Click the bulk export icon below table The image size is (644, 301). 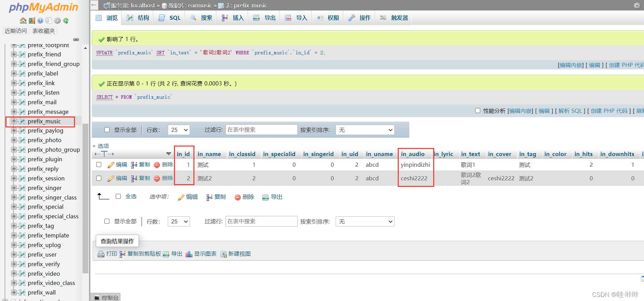click(266, 197)
